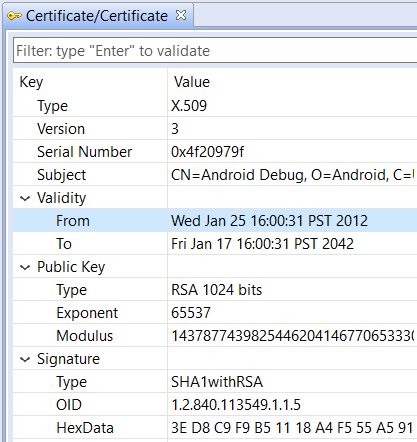Click the key icon on the Certificate tab
The image size is (417, 442).
click(x=14, y=16)
